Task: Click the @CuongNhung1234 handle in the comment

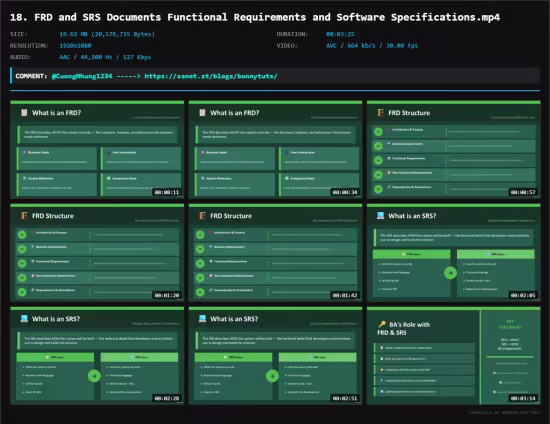Action: (x=82, y=76)
